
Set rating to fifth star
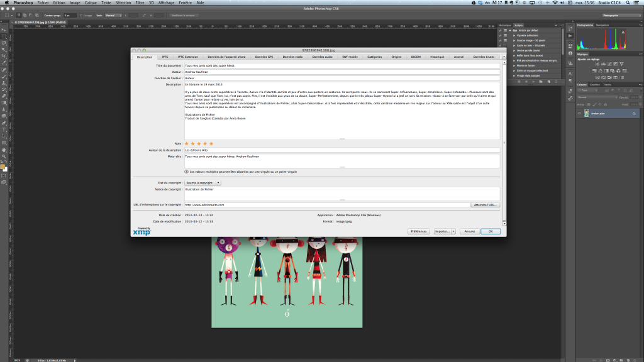coord(211,144)
